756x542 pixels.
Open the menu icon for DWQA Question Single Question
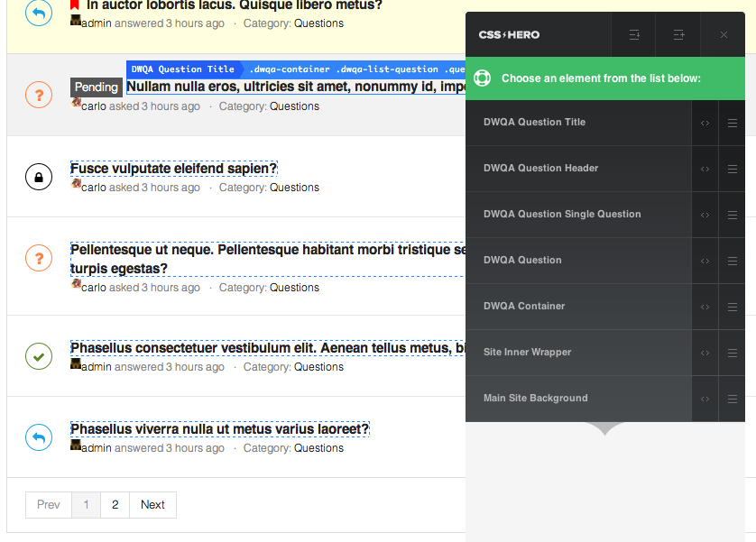pyautogui.click(x=732, y=215)
